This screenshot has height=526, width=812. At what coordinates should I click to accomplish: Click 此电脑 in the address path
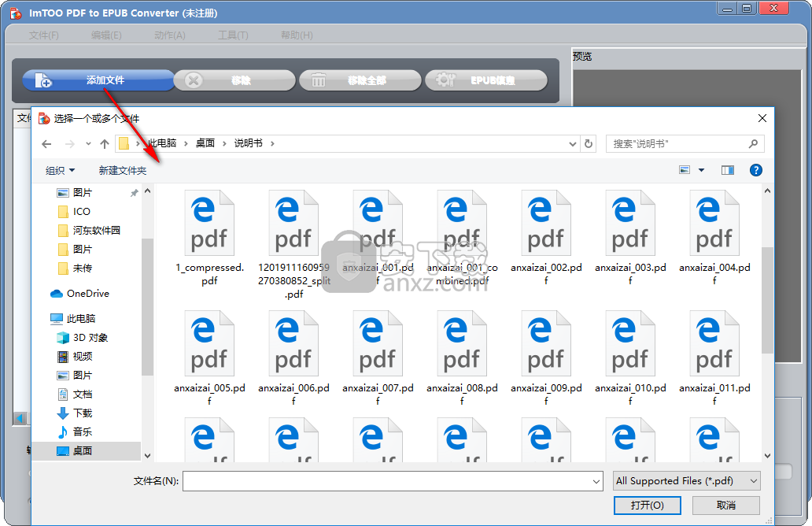(162, 143)
